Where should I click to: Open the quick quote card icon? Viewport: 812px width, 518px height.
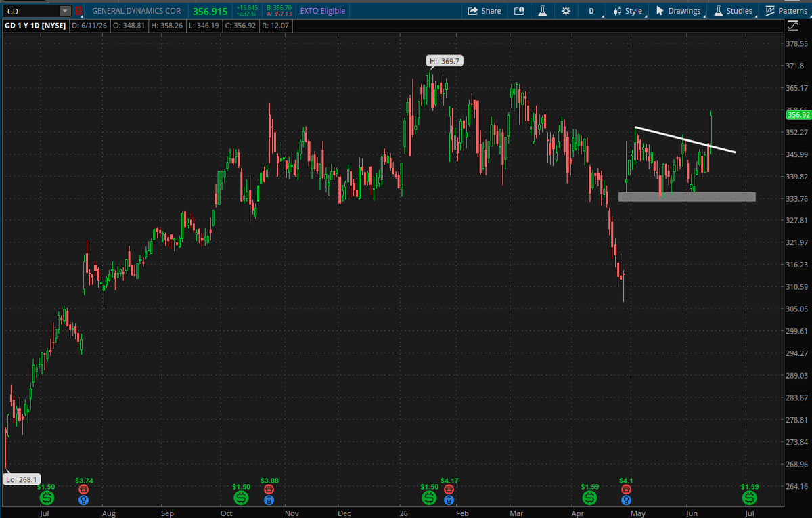[x=519, y=11]
